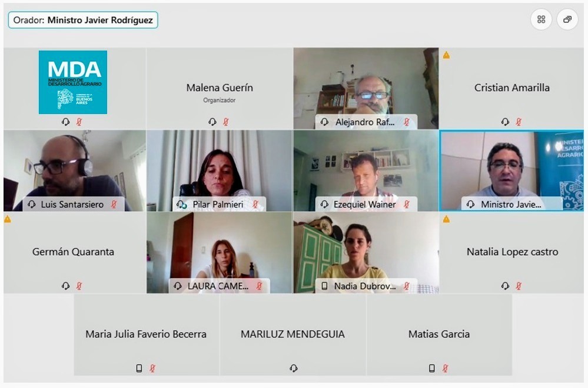Click Pilar Palmieri's muted microphone icon

255,204
